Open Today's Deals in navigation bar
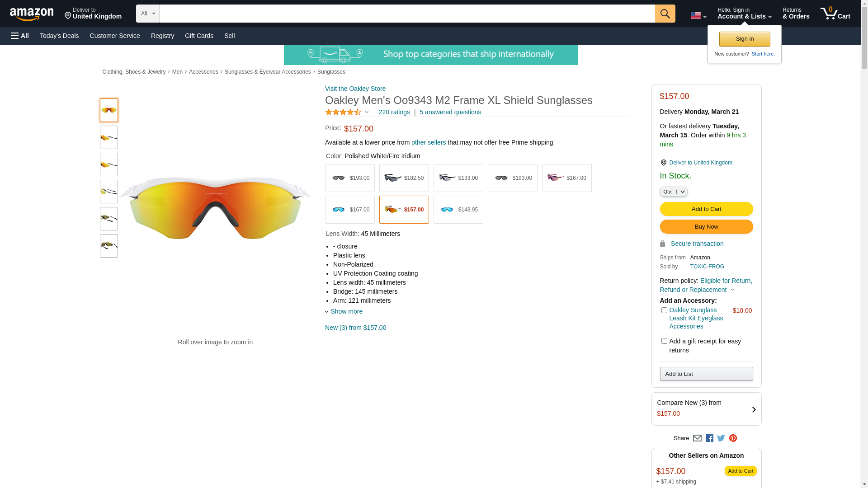 click(59, 36)
